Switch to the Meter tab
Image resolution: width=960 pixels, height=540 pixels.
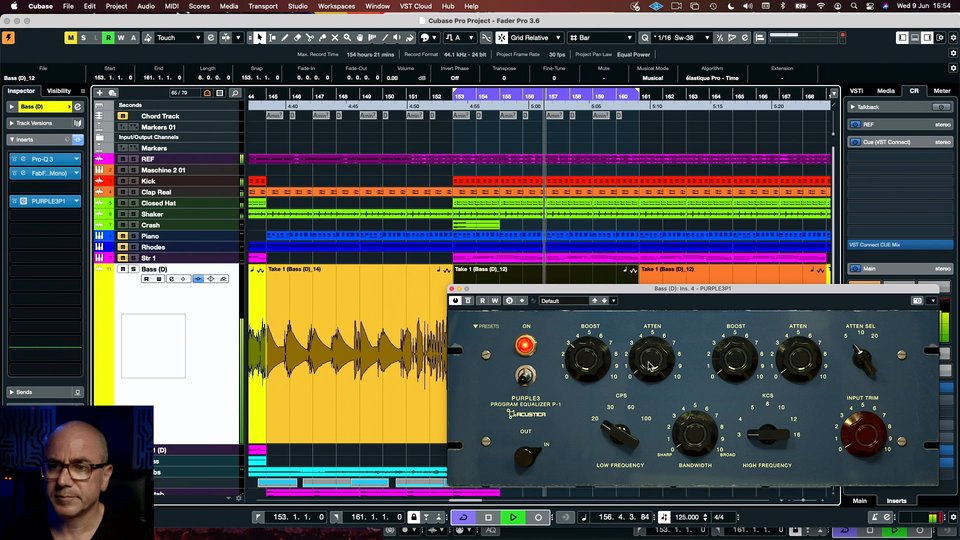[942, 91]
